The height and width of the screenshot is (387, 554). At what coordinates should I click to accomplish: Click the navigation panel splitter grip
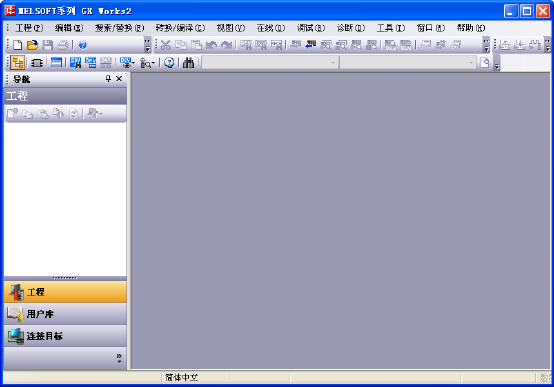[x=65, y=278]
